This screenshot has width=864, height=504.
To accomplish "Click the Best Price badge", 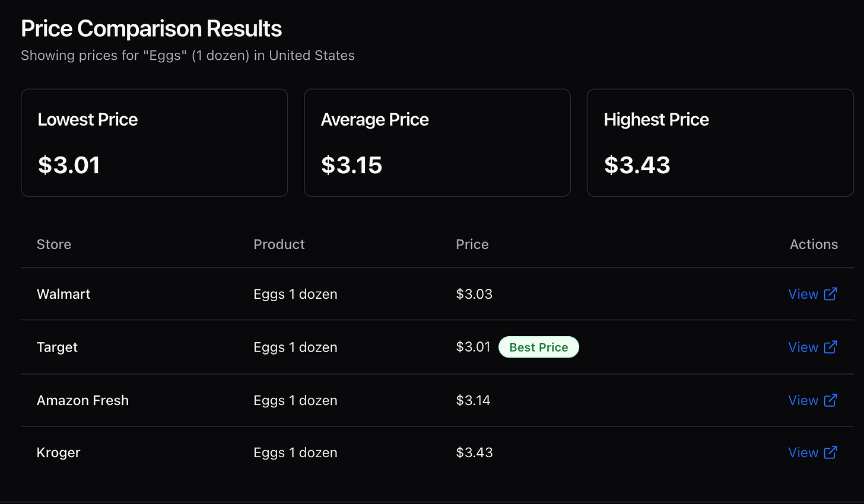I will 539,347.
